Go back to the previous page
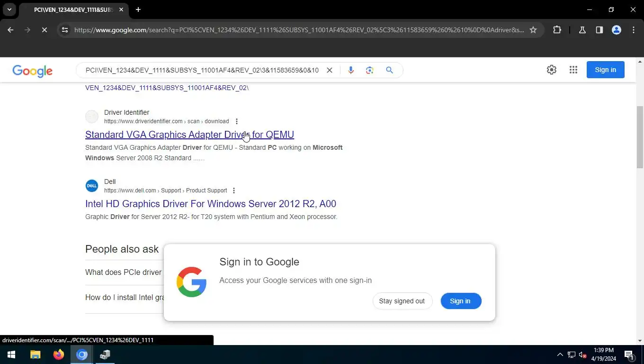This screenshot has width=644, height=364. 10,30
